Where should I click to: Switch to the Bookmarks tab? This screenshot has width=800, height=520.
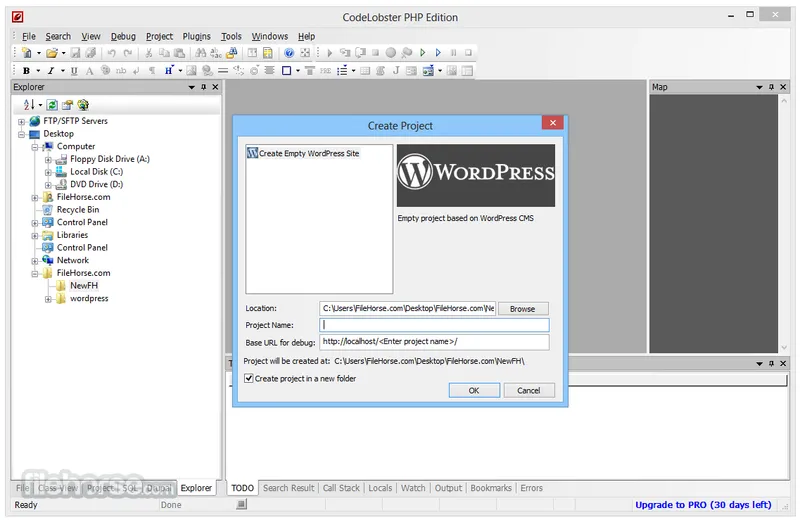pos(491,488)
